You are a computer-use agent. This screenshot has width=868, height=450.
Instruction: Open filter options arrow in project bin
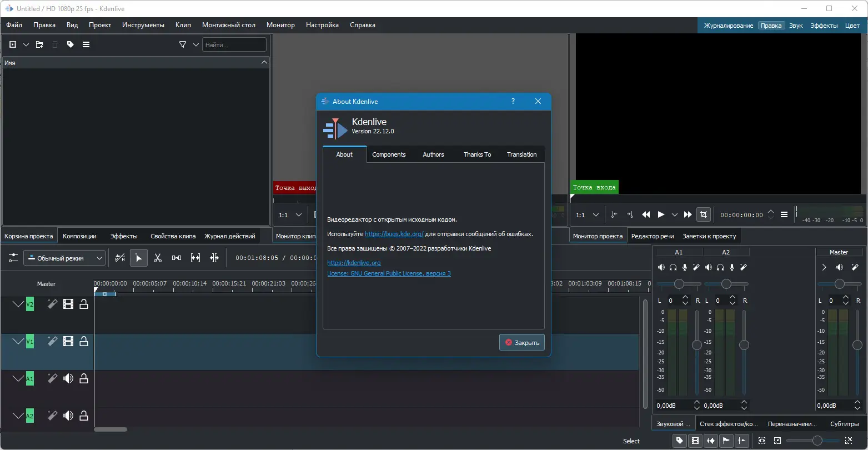coord(196,44)
